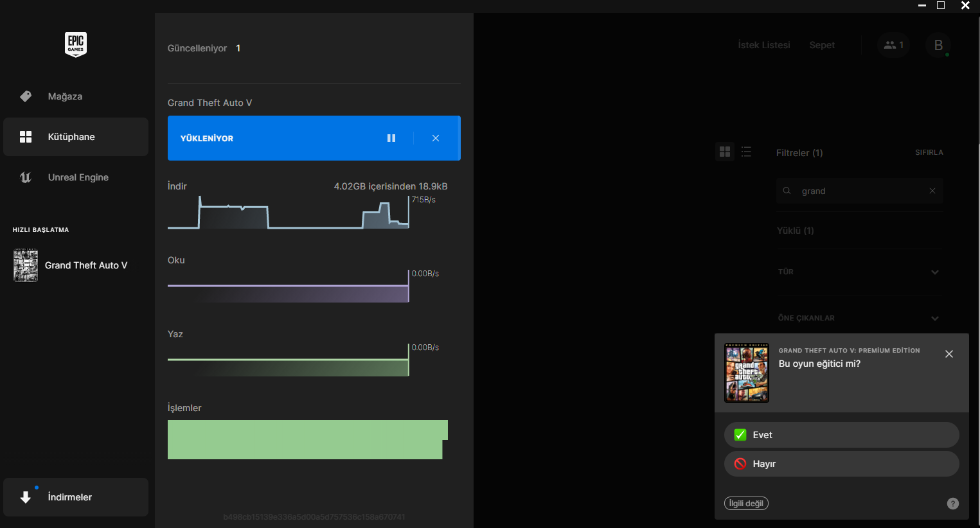
Task: Launch Grand Theft Auto V from quick launch
Action: click(76, 265)
